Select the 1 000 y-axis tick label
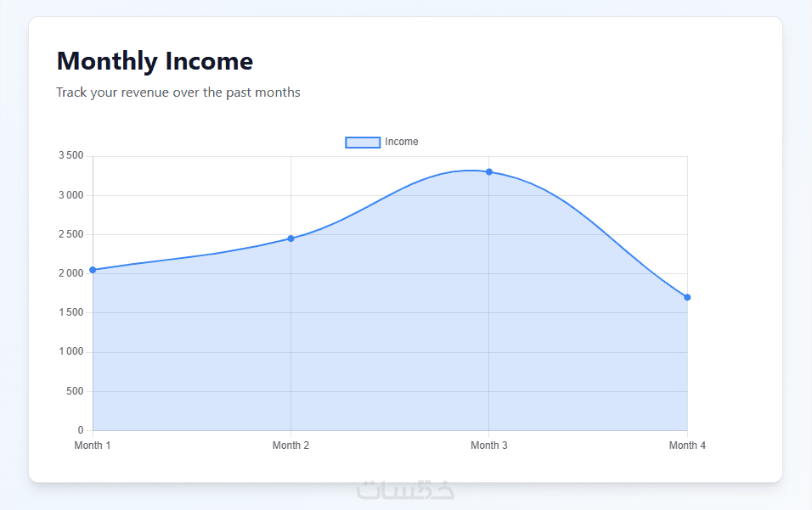This screenshot has width=812, height=510. 71,352
